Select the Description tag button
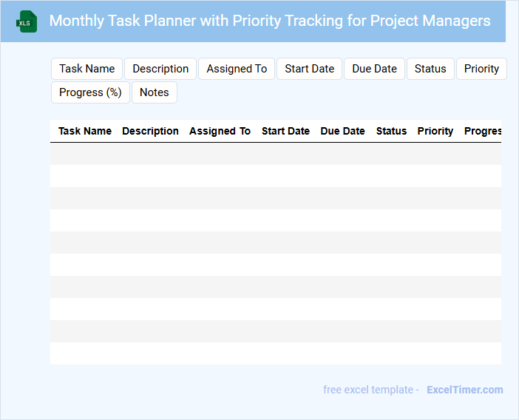This screenshot has height=420, width=519. click(160, 69)
